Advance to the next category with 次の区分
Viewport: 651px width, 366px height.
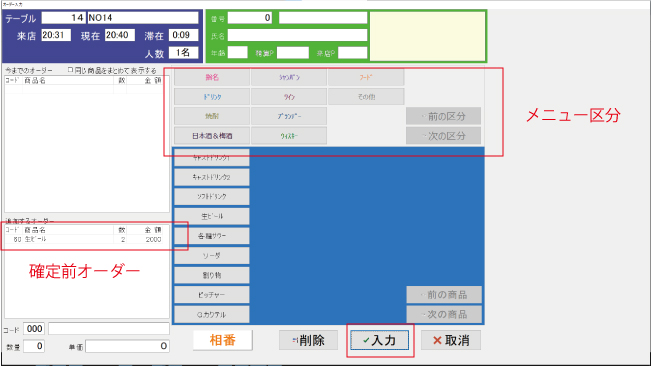[443, 136]
